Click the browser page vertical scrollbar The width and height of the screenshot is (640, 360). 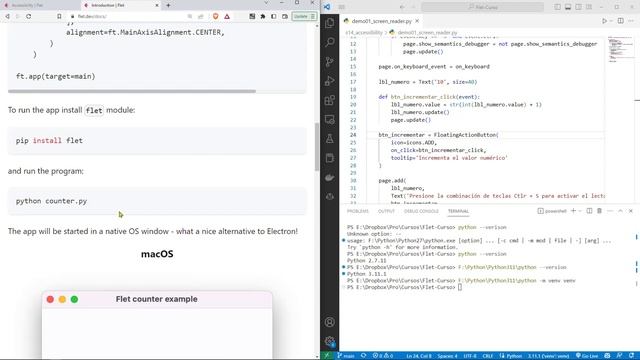tap(317, 147)
